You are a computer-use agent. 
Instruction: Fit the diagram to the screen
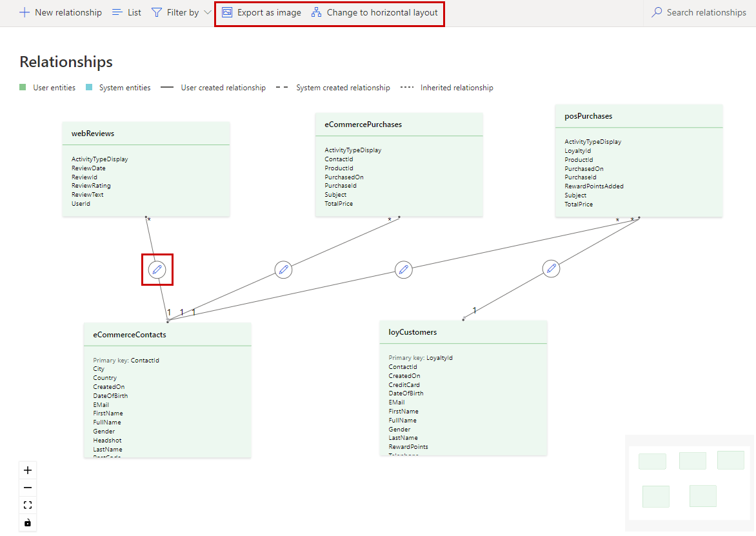click(27, 504)
